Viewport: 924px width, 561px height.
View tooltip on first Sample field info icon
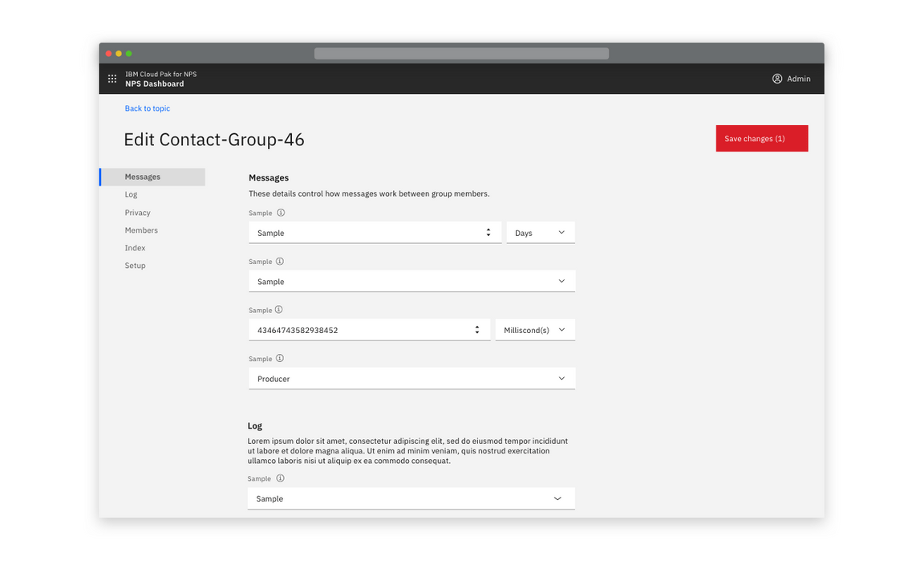(280, 213)
